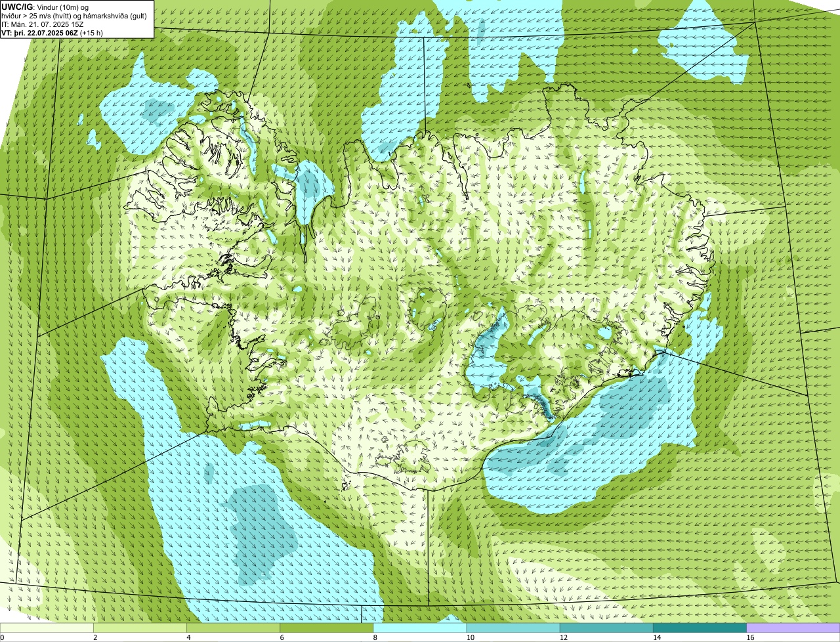Choose the 6–8 m/s olive green swatch

pos(327,628)
